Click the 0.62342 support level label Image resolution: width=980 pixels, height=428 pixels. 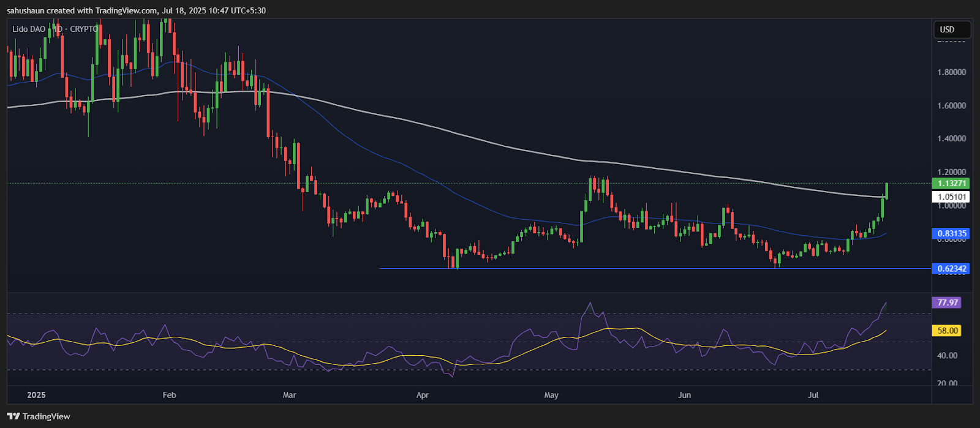click(x=950, y=268)
